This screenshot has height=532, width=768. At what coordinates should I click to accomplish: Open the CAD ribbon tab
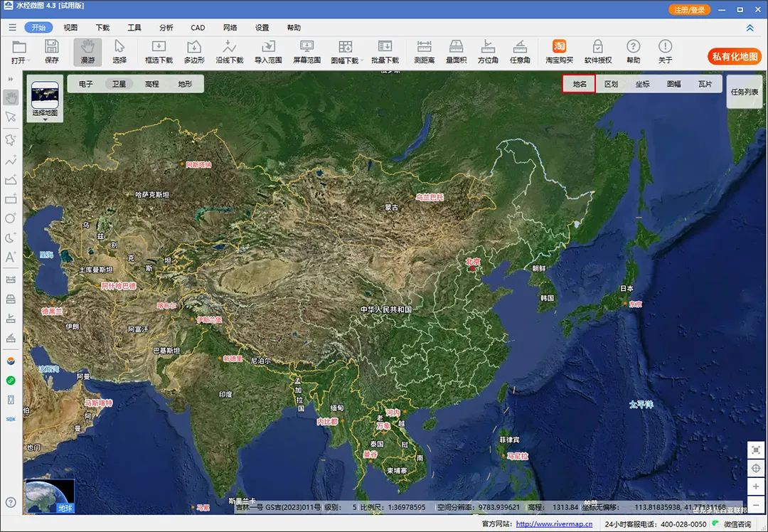198,28
